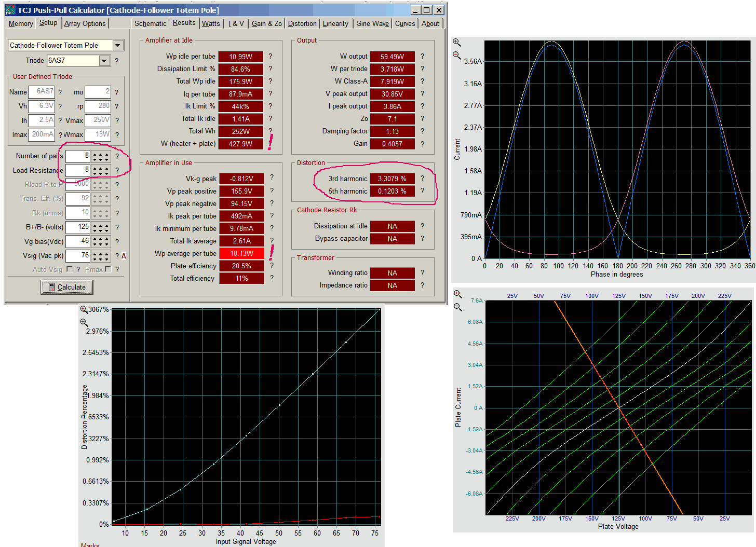Open the Triode 6AS7 dropdown
This screenshot has height=547, width=756.
click(x=104, y=61)
